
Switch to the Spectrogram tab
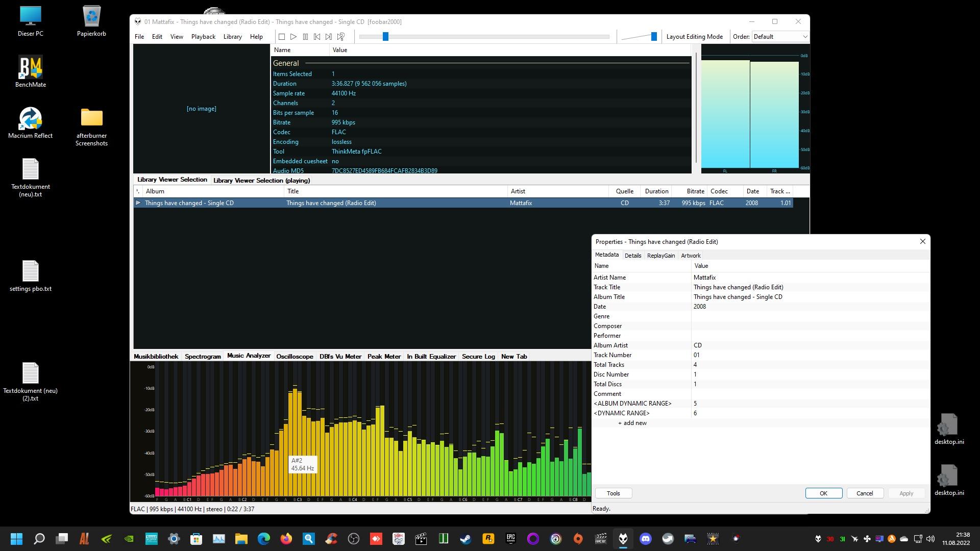(x=203, y=357)
